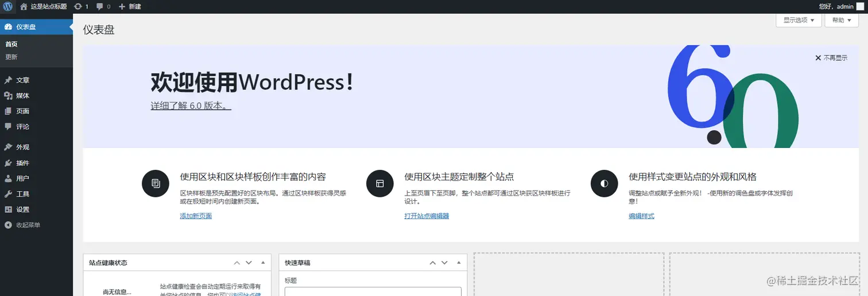Image resolution: width=868 pixels, height=296 pixels.
Task: Click the heading 使用区块主题定制整个站点
Action: pyautogui.click(x=459, y=177)
